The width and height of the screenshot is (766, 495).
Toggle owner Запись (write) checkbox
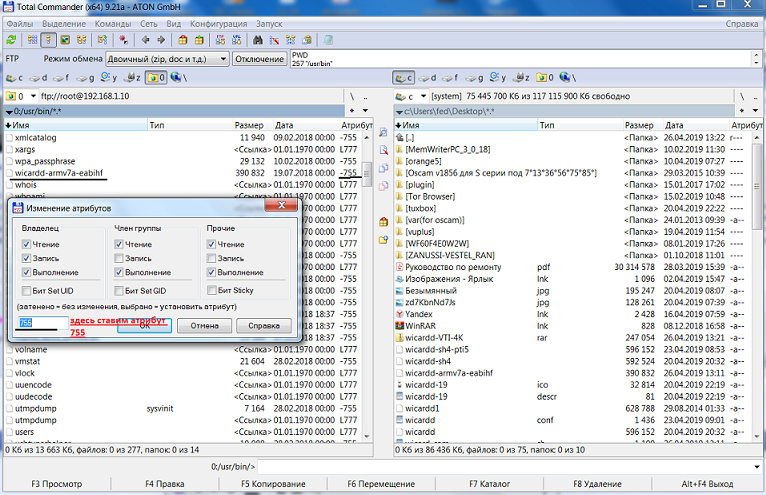27,258
